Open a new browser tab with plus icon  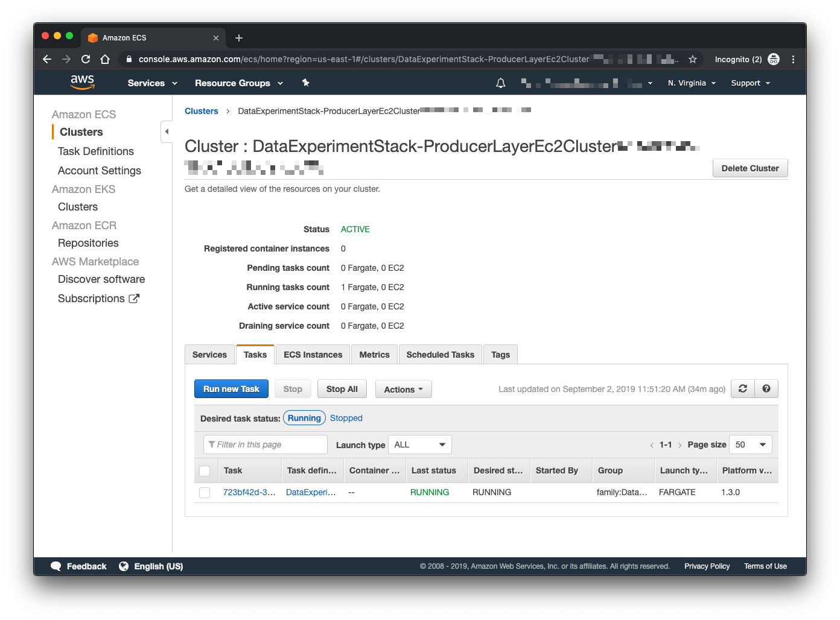tap(239, 38)
